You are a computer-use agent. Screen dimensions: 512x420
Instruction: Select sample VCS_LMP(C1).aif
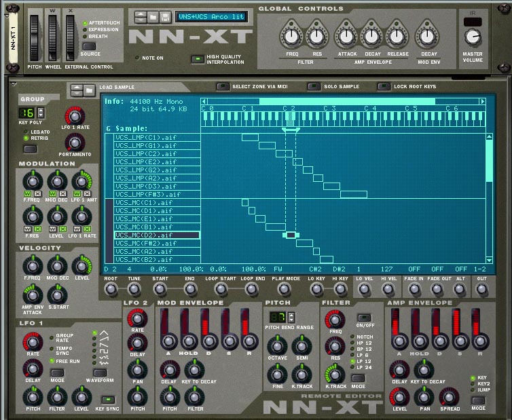157,137
